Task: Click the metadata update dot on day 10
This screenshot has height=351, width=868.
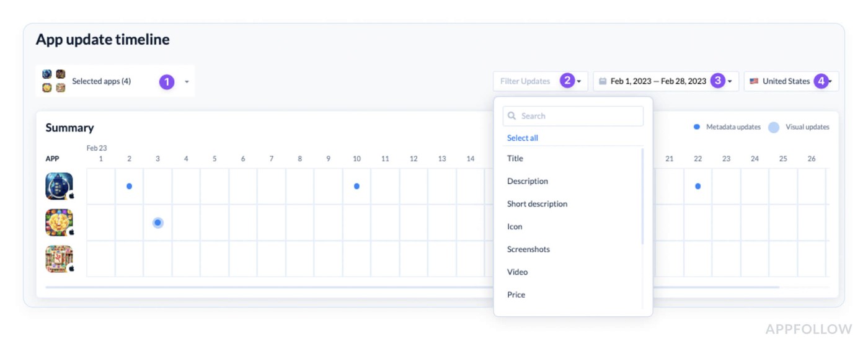Action: click(356, 186)
